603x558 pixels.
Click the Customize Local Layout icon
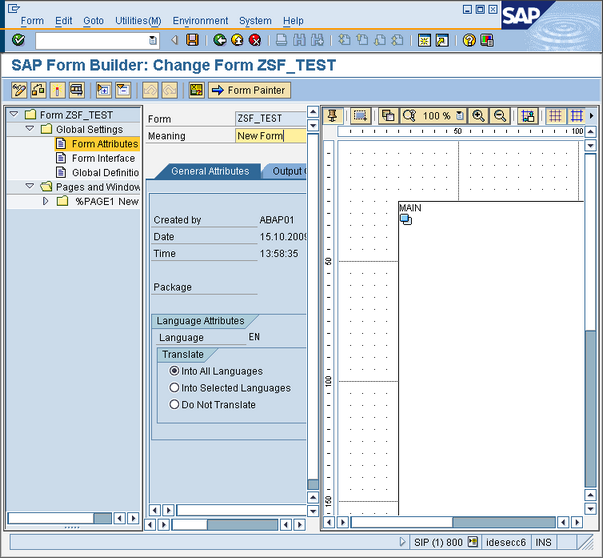click(x=487, y=40)
